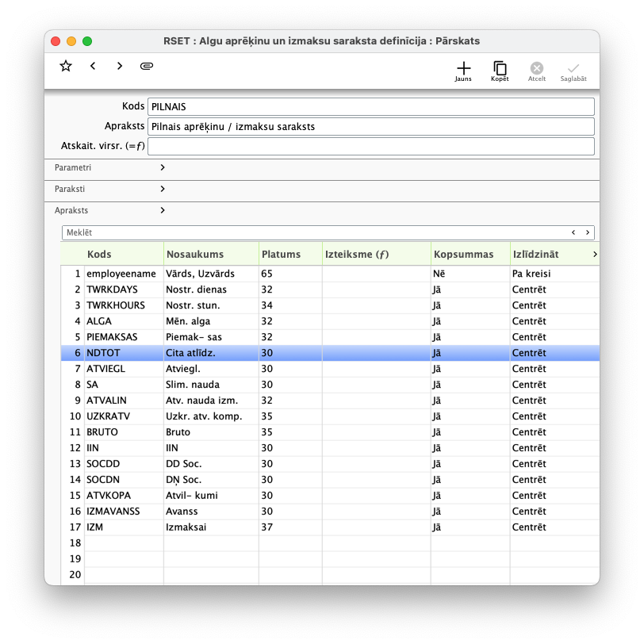Expand the Paraksti section

tap(162, 190)
